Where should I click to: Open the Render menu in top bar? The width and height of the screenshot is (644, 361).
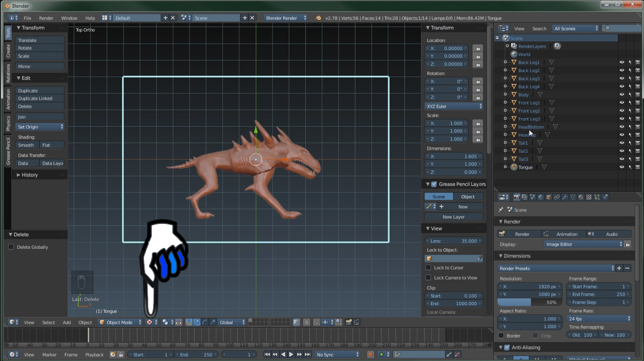click(x=46, y=18)
